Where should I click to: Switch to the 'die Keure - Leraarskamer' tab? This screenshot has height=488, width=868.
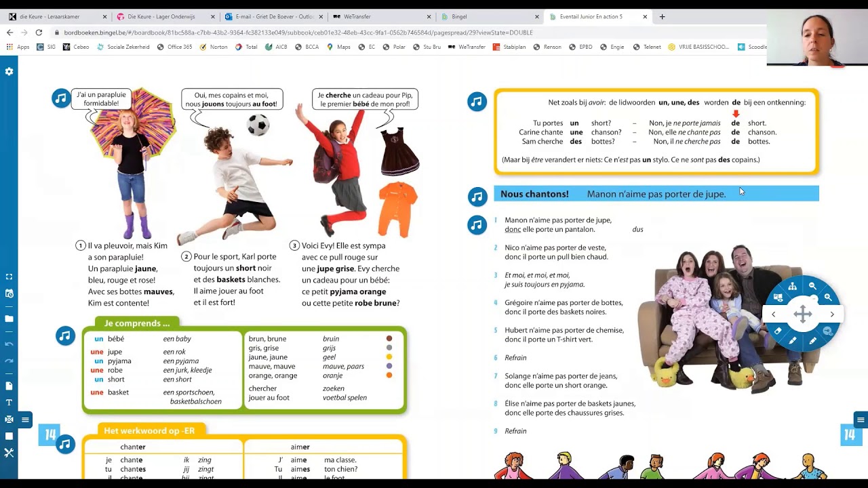tap(58, 17)
